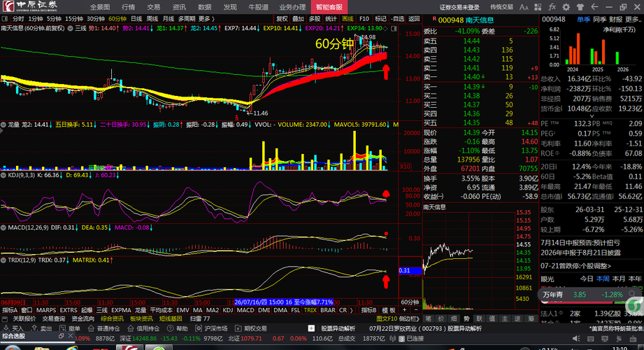Toggle 叠加 overlay option
The width and height of the screenshot is (644, 350).
(x=298, y=19)
